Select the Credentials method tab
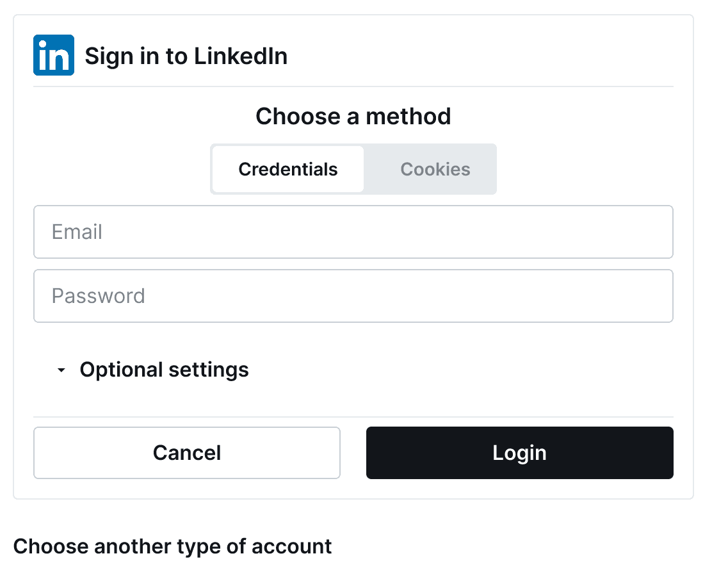Image resolution: width=712 pixels, height=588 pixels. tap(288, 169)
